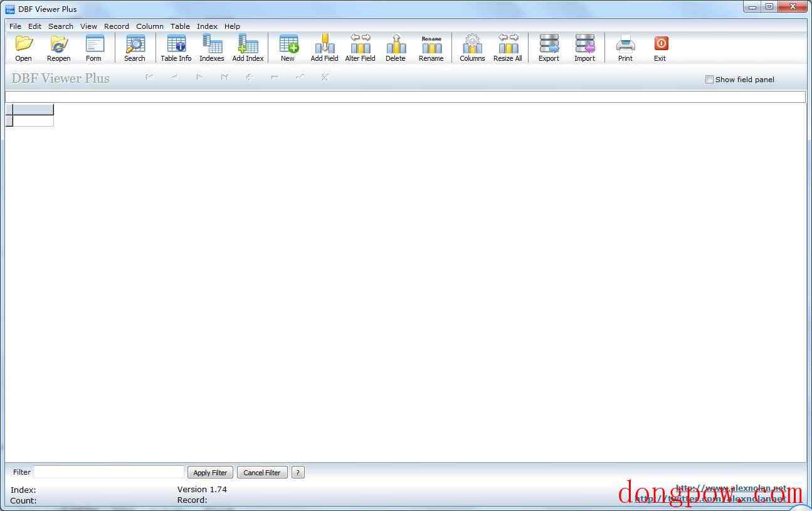
Task: Click the Cancel Filter button
Action: [262, 473]
